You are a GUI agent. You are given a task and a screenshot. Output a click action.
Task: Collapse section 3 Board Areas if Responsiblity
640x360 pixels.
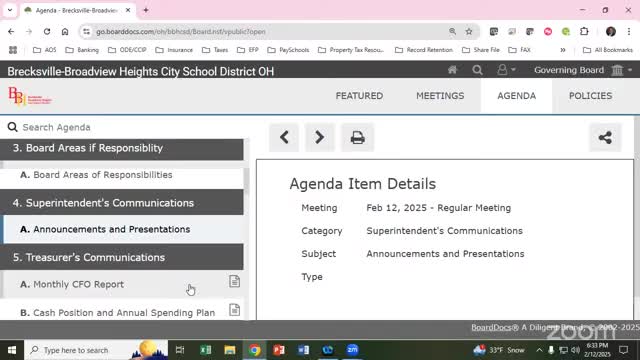tap(122, 148)
